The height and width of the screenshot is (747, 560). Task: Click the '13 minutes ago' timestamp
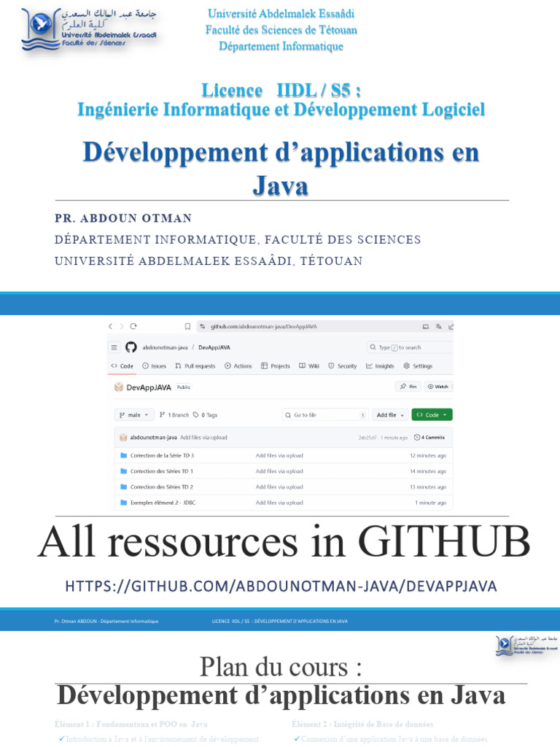click(428, 487)
